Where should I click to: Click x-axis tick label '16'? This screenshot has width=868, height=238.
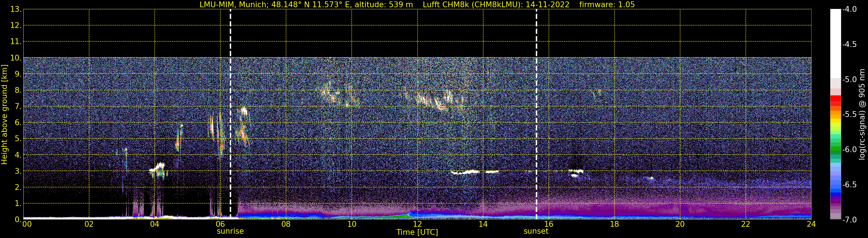(x=549, y=224)
